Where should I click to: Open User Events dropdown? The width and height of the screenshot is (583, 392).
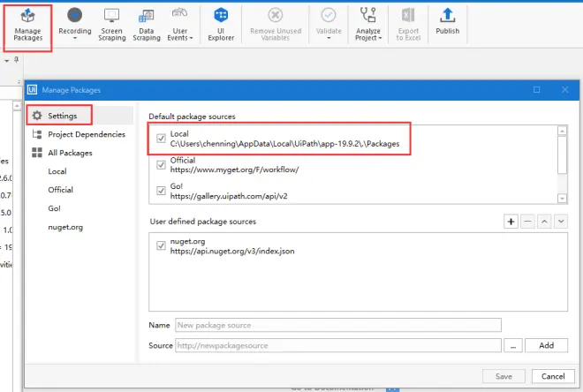click(180, 25)
